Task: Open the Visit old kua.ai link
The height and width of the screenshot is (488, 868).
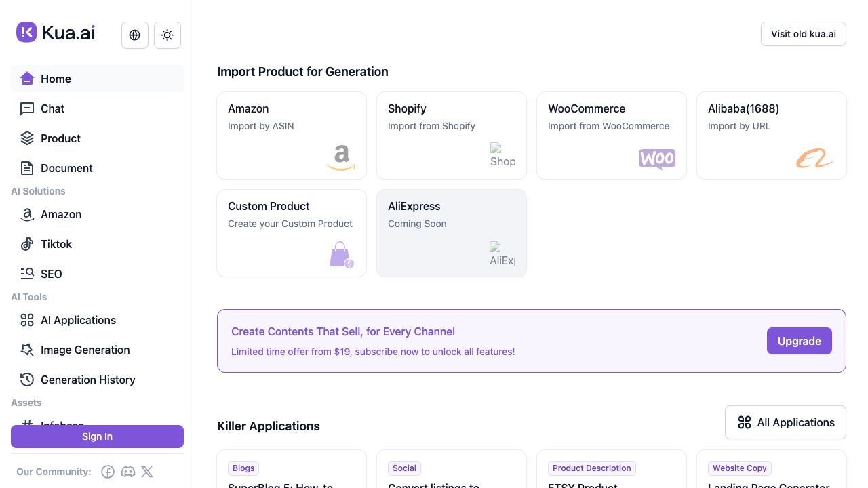Action: click(803, 34)
